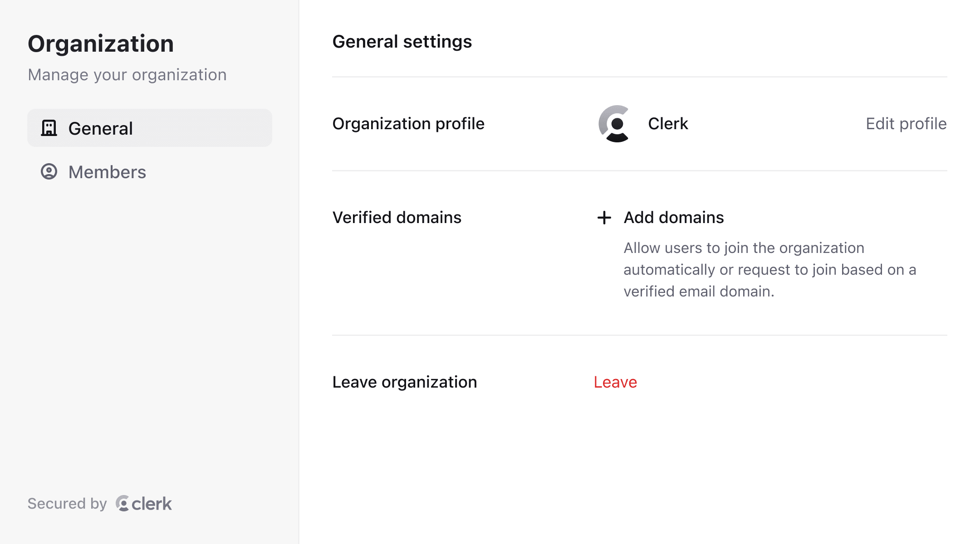Image resolution: width=980 pixels, height=544 pixels.
Task: Click the Verified domains label
Action: point(397,218)
